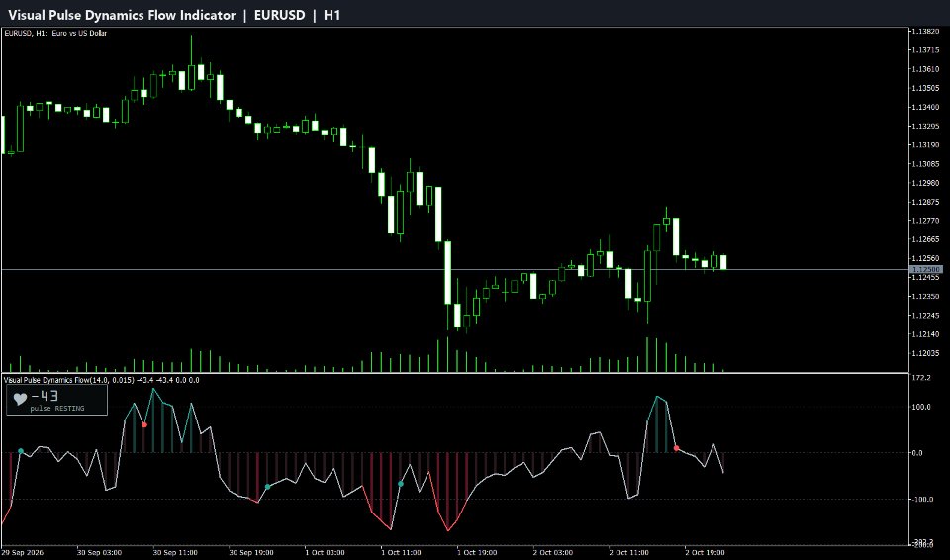The height and width of the screenshot is (560, 950).
Task: Select the '-43' pulse value readout
Action: coord(45,397)
